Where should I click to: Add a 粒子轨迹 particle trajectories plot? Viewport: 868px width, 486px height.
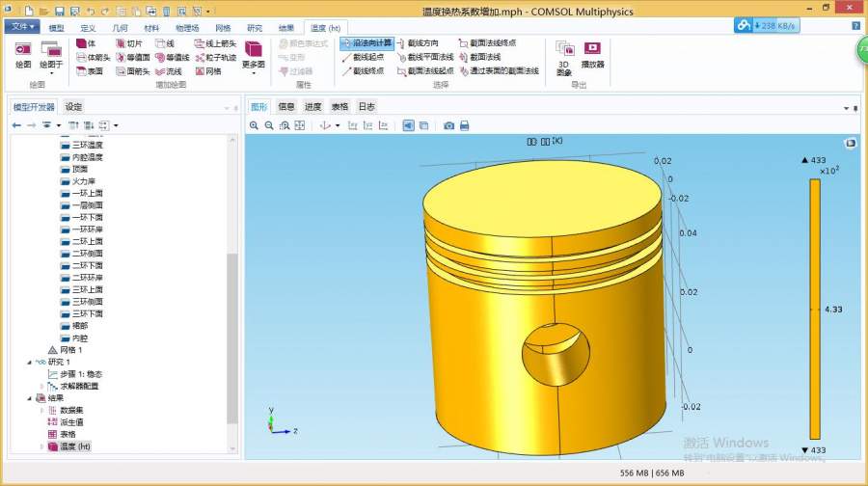pyautogui.click(x=215, y=57)
